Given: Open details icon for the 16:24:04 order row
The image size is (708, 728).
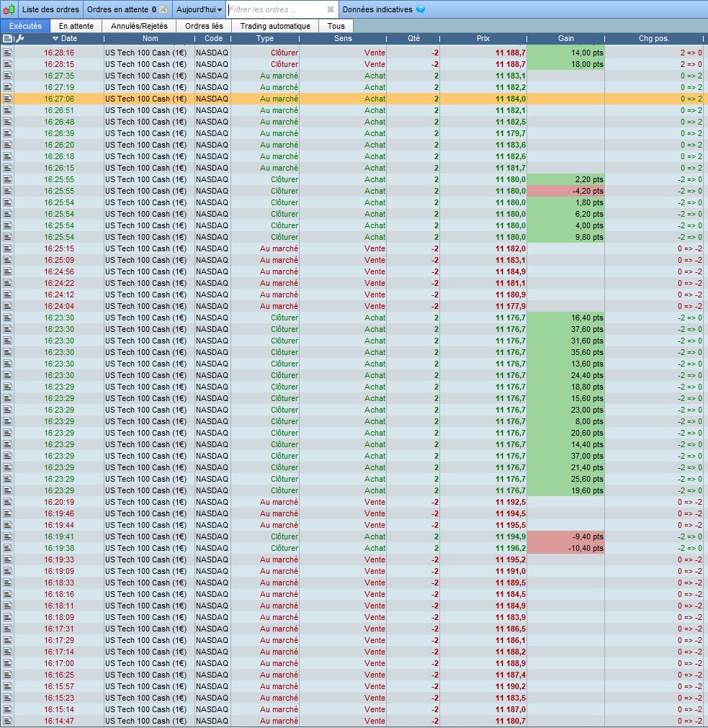Looking at the screenshot, I should point(7,306).
